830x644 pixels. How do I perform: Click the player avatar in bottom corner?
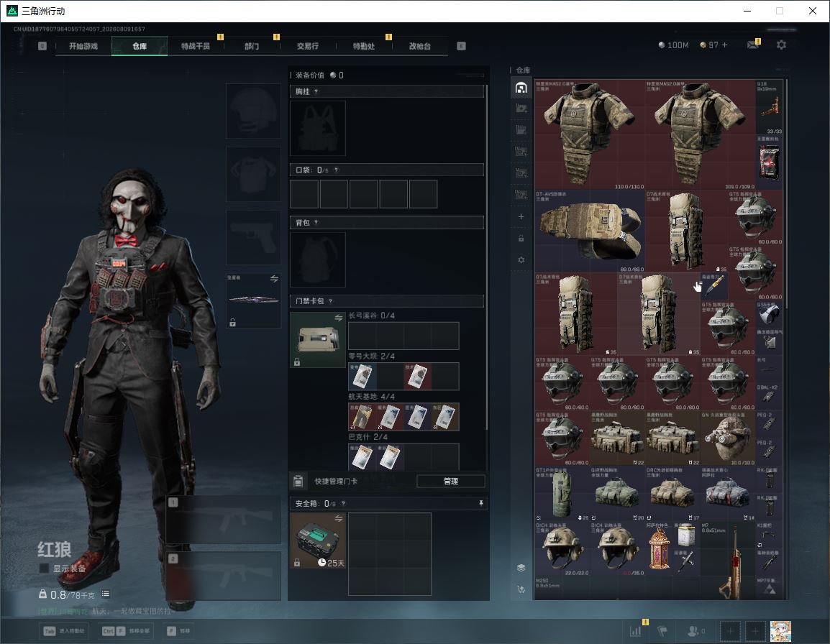[780, 631]
